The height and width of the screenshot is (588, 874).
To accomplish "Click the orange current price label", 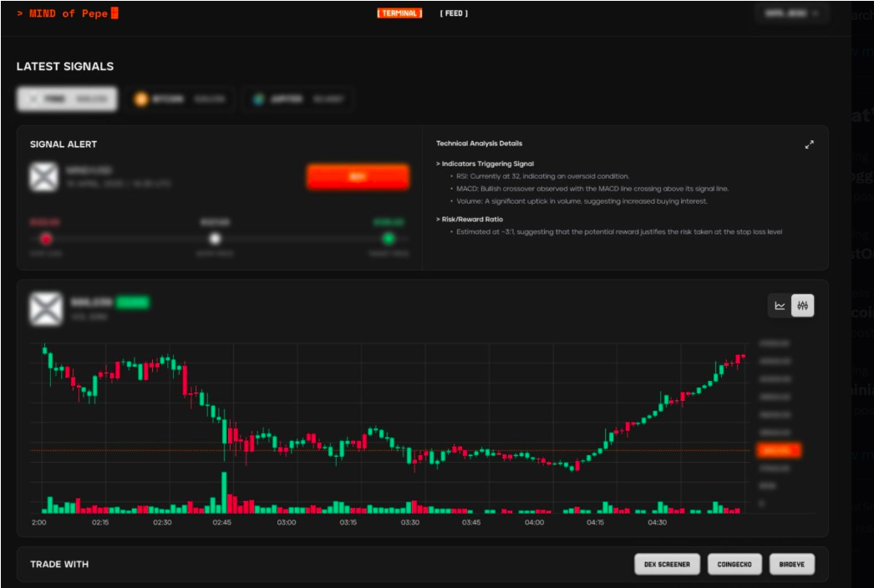I will click(x=779, y=450).
